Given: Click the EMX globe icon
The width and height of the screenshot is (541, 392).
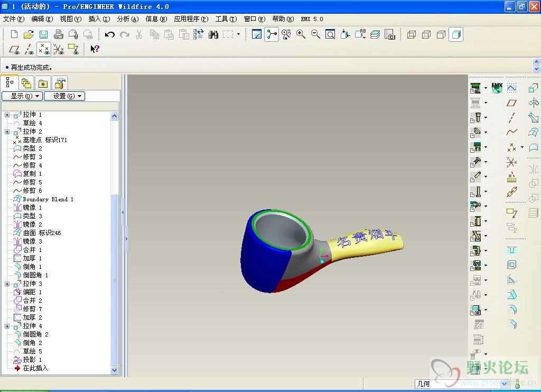Looking at the screenshot, I should (497, 88).
